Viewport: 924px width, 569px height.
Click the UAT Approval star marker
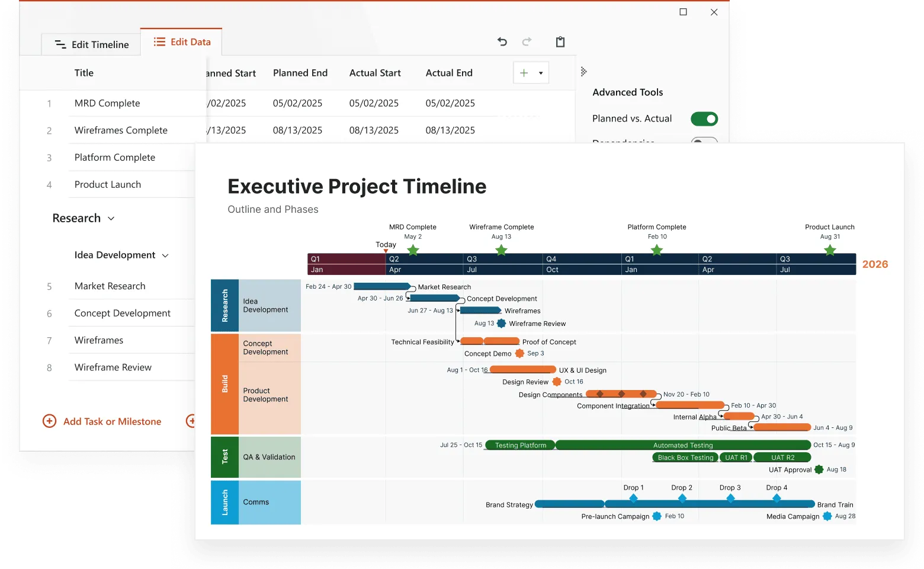[819, 469]
